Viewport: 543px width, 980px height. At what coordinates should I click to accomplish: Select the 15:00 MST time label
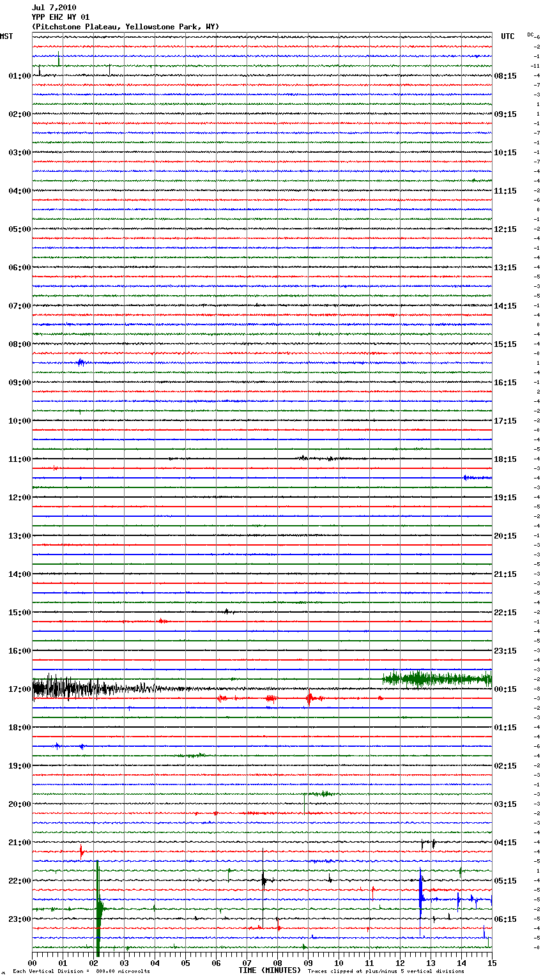pyautogui.click(x=20, y=613)
